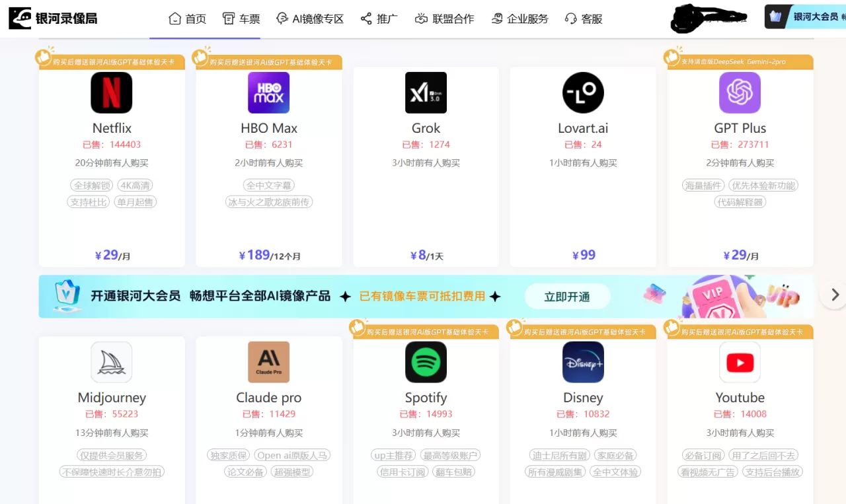Screen dimensions: 846x504
Task: Click the 单月起售 tag
Action: pos(135,202)
